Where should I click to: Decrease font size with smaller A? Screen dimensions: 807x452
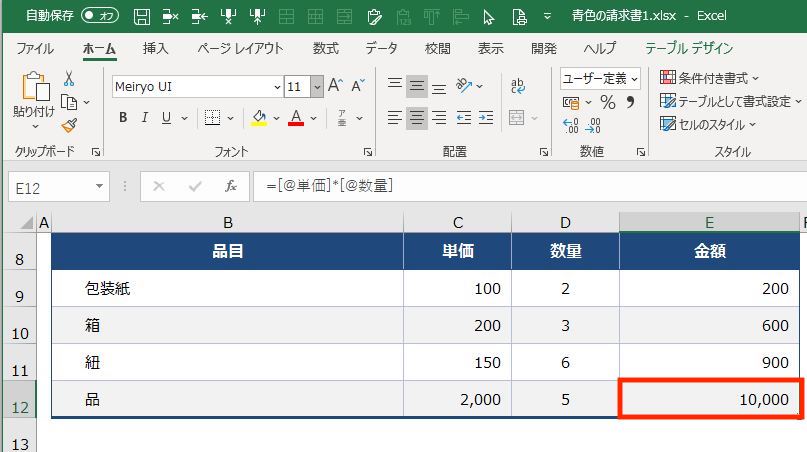pos(358,85)
